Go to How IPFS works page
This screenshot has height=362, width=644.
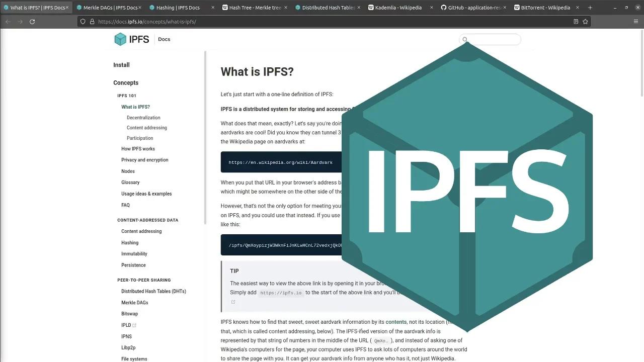[138, 149]
